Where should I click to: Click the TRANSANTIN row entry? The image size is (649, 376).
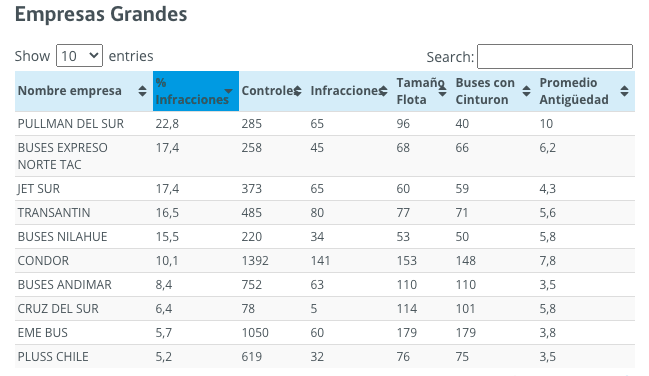click(x=325, y=213)
